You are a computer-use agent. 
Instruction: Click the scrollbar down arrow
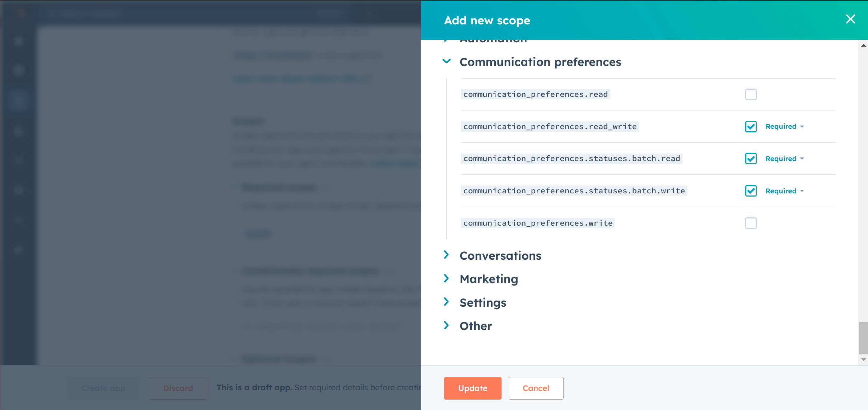[x=863, y=359]
